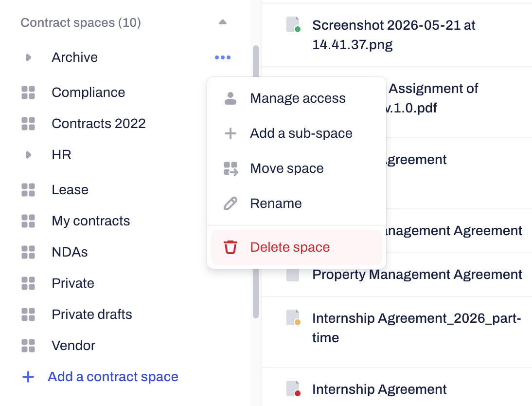Click the plus icon beside Add a sub-space
Viewport: 532px width, 406px height.
click(x=231, y=133)
